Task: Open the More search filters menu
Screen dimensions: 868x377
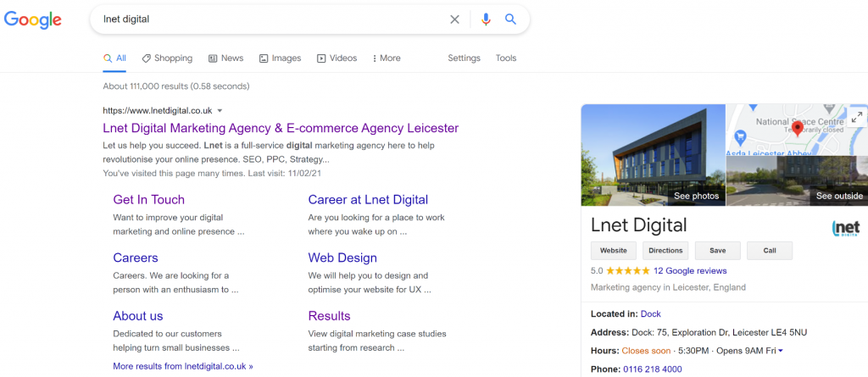Action: (x=387, y=58)
